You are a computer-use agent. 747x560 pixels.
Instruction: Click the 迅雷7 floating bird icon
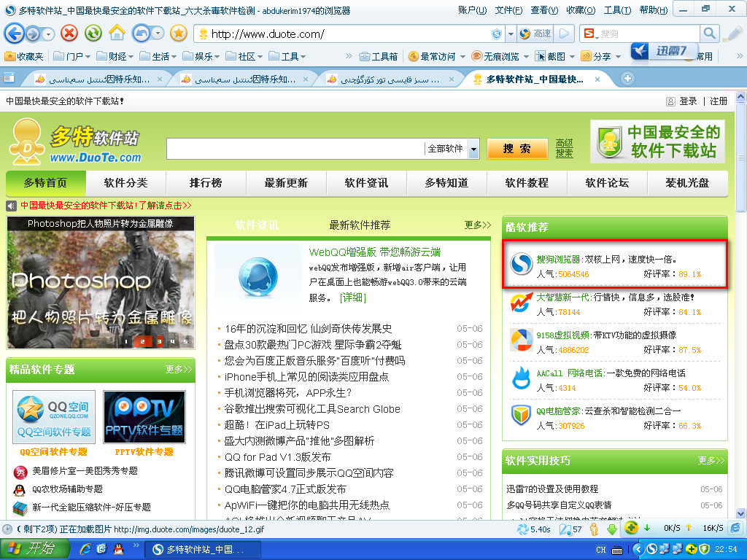[640, 51]
